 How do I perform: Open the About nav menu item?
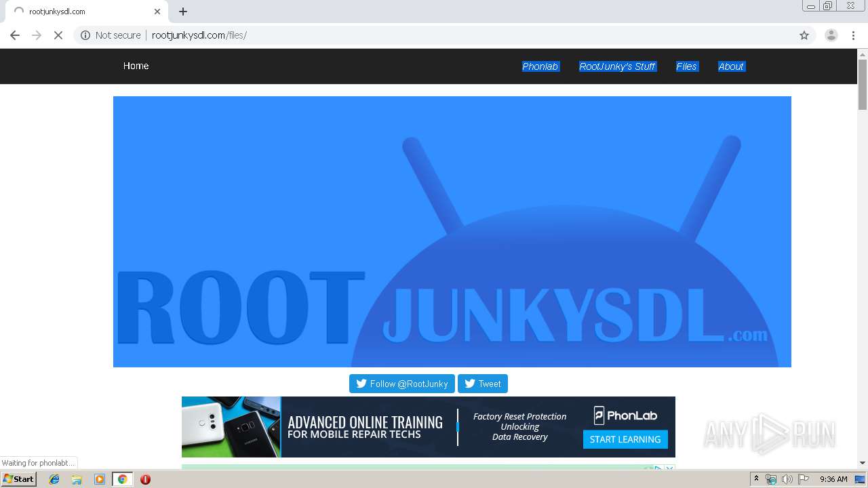731,66
